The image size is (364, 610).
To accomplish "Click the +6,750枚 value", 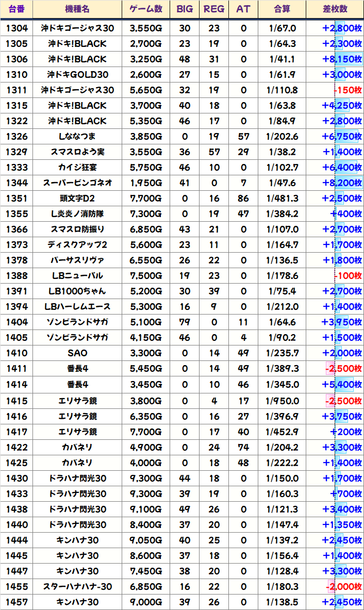I will (342, 136).
